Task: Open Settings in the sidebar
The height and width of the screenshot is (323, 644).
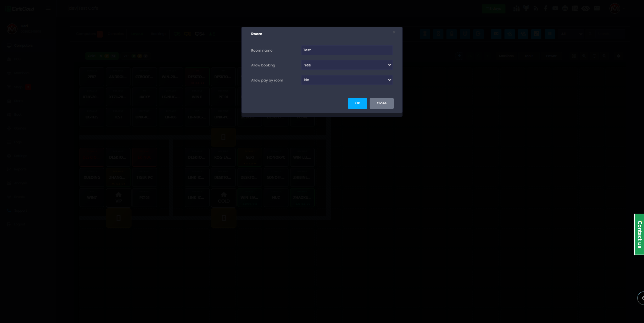Action: [20, 156]
